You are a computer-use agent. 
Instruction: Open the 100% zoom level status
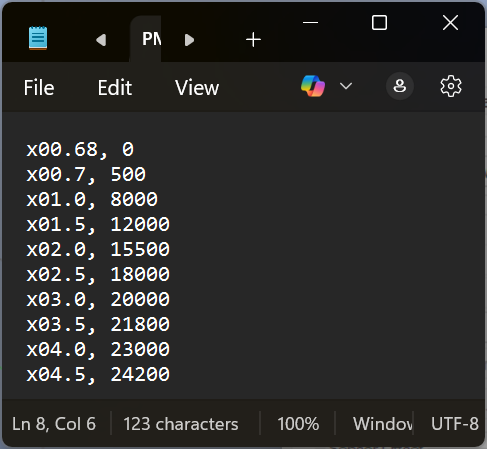click(298, 424)
